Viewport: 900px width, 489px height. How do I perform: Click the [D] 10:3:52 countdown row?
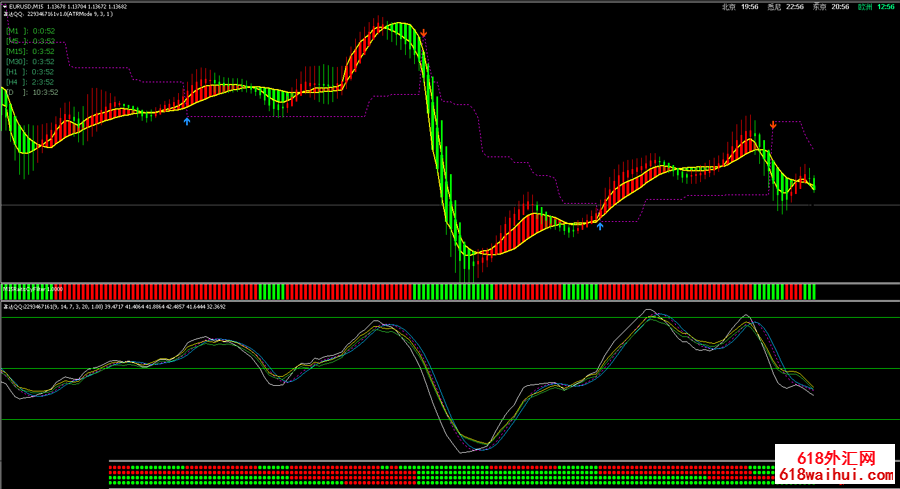pyautogui.click(x=33, y=92)
